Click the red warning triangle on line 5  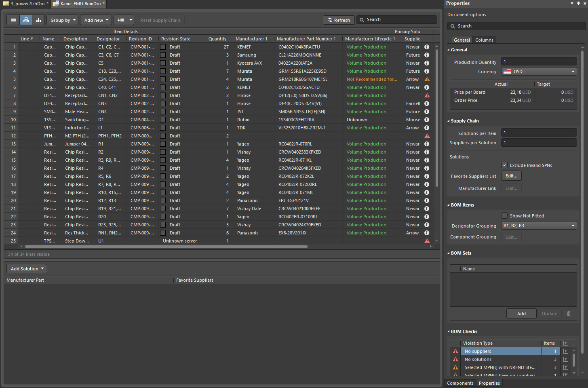click(427, 79)
